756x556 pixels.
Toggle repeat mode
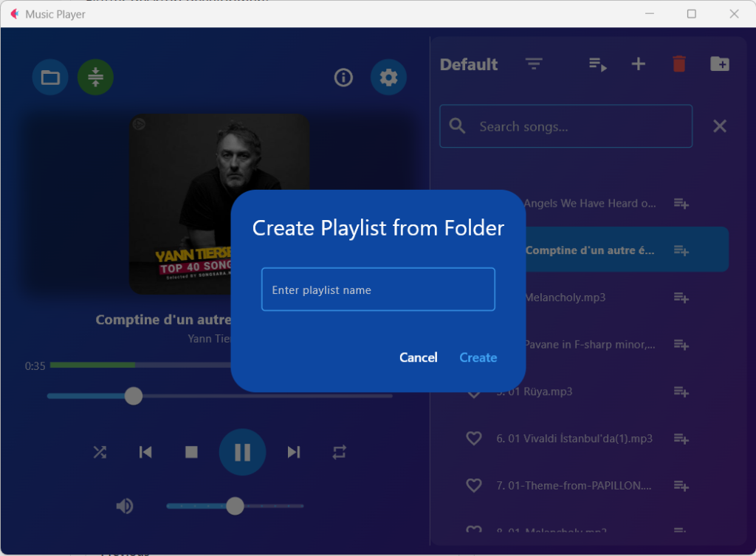[339, 452]
